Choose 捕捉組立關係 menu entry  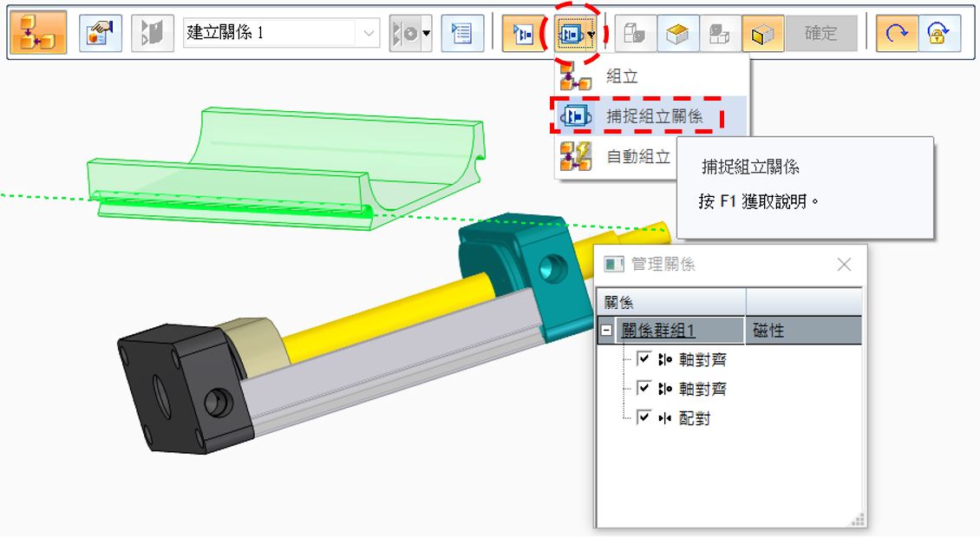652,116
